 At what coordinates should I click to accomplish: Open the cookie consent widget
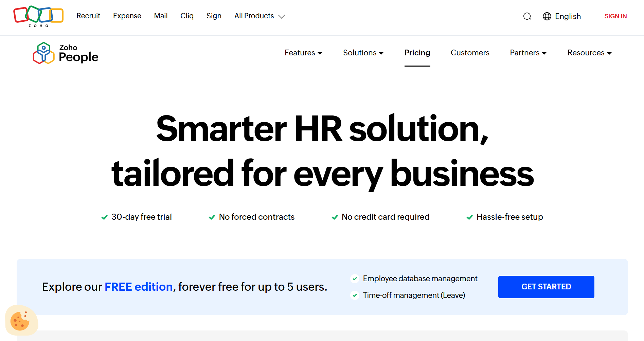point(21,320)
